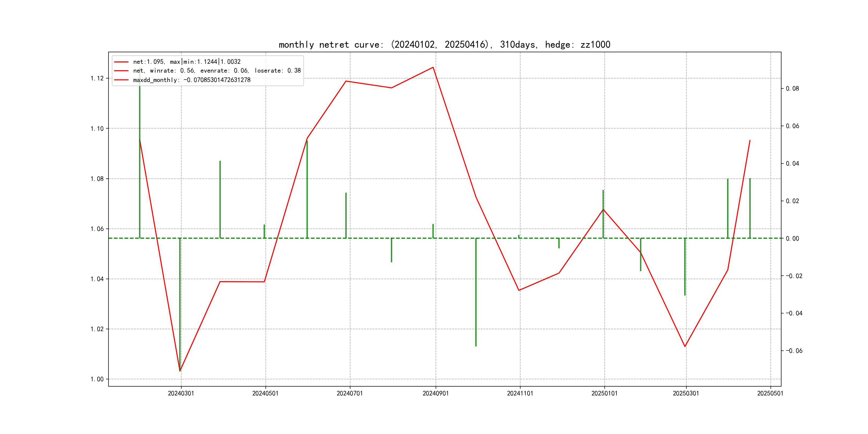Click the 20241101 x-axis date label
The height and width of the screenshot is (434, 868).
coord(520,393)
